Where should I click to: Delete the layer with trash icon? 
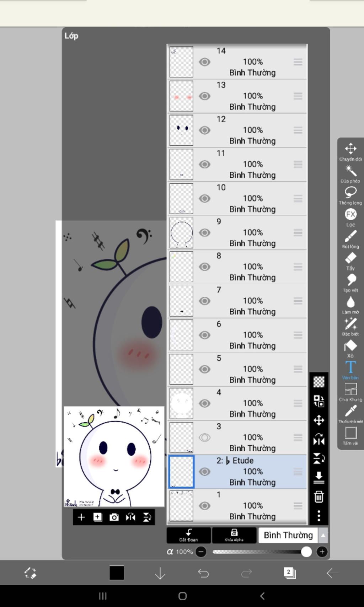tap(319, 496)
